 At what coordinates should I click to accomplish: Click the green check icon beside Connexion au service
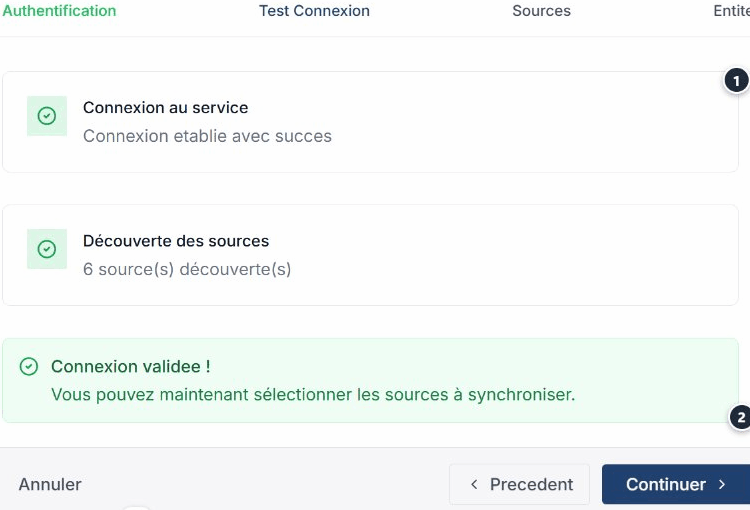click(46, 116)
